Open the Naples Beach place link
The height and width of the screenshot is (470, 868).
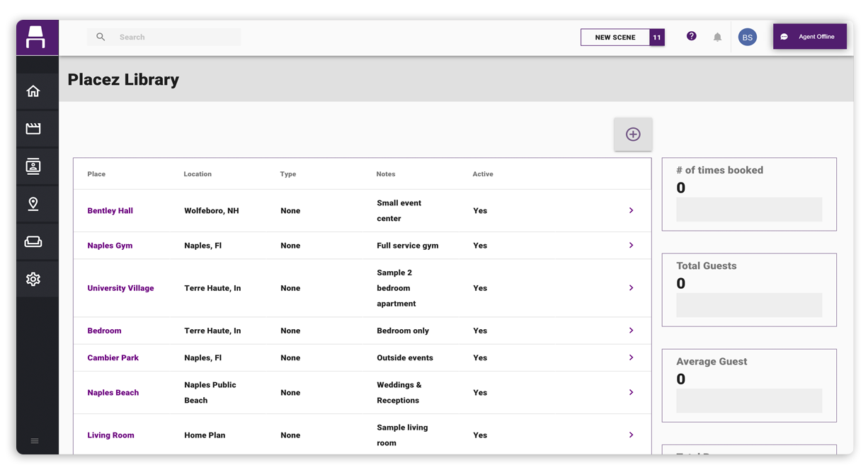click(x=113, y=393)
